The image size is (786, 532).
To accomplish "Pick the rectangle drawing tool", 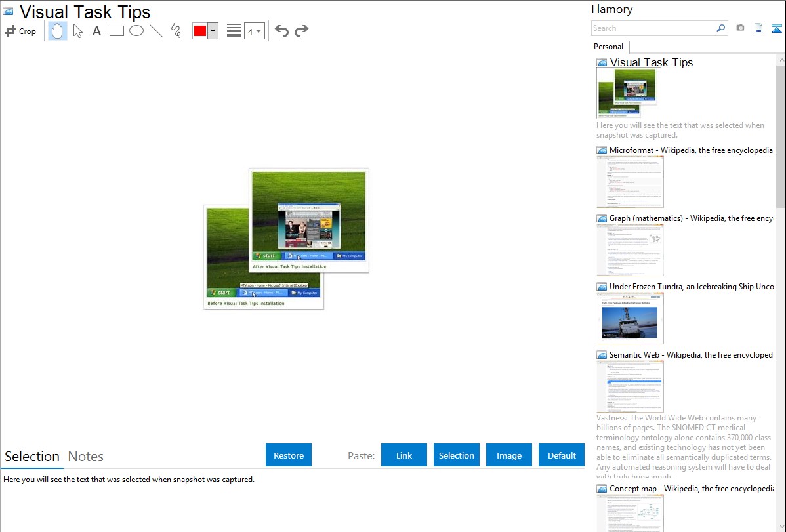I will tap(116, 31).
